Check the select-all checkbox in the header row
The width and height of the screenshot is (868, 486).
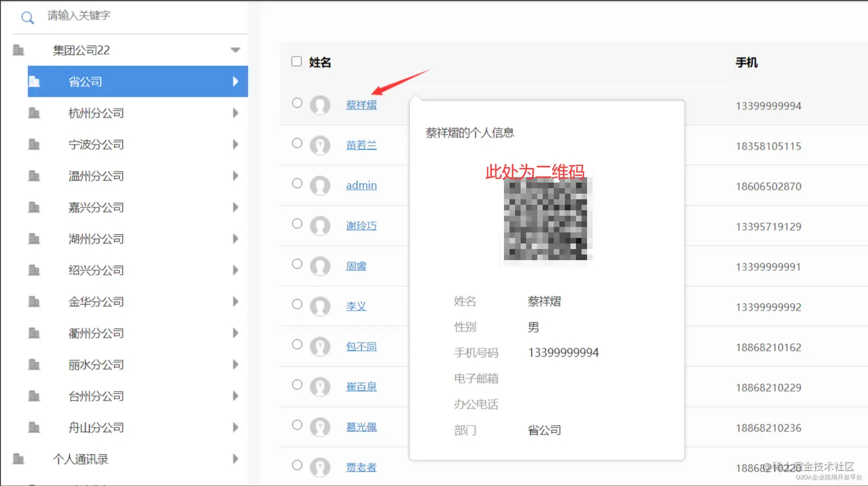click(296, 61)
